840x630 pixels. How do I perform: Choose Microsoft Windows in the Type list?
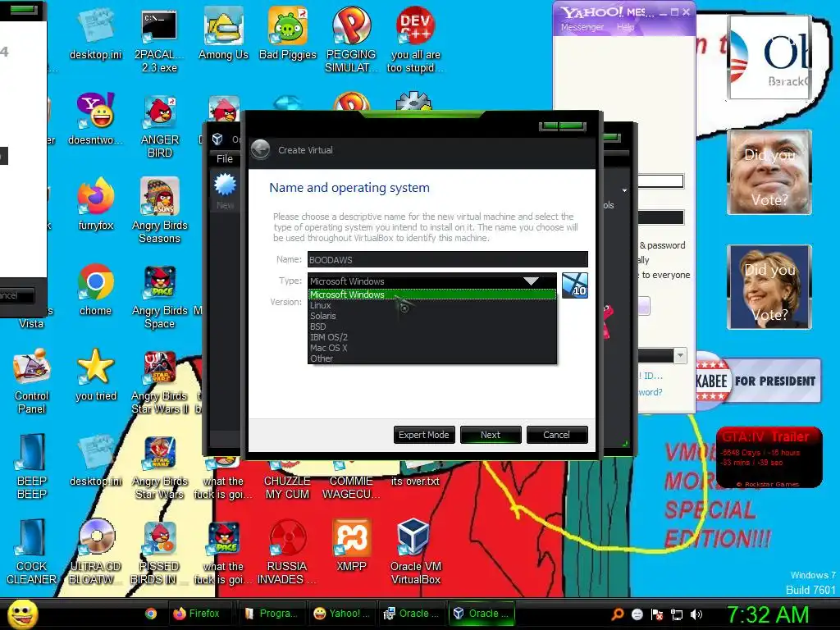[431, 294]
